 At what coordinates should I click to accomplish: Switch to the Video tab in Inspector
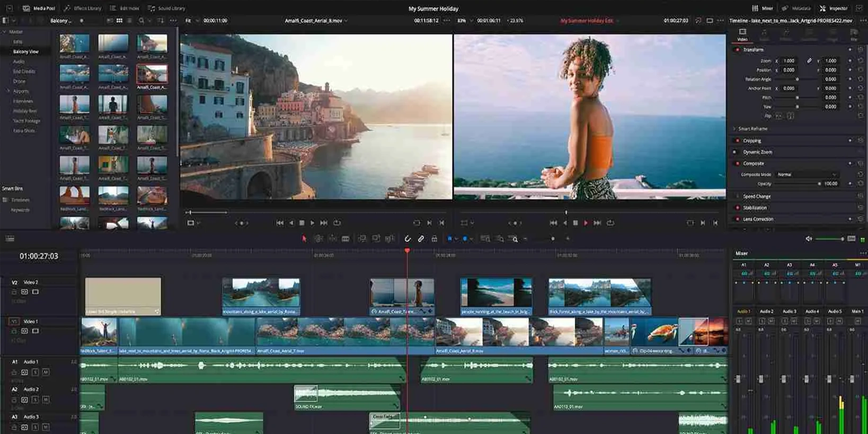(x=742, y=34)
